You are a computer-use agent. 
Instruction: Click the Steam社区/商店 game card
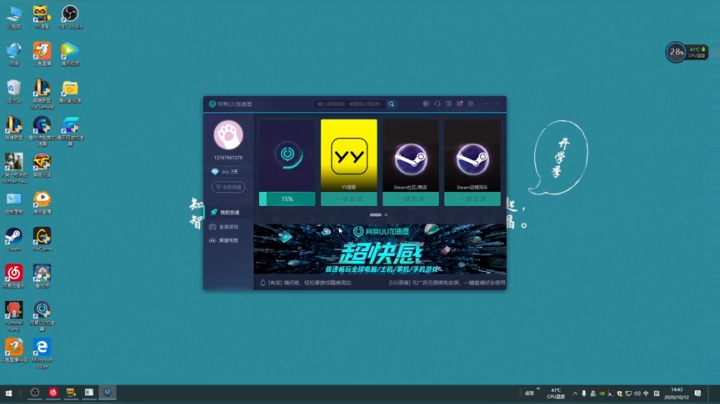(411, 156)
